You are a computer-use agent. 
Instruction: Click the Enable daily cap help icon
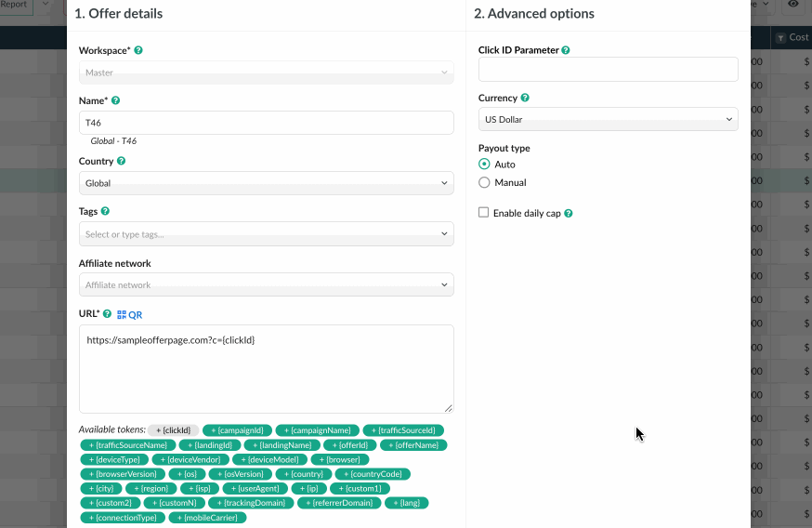(568, 214)
